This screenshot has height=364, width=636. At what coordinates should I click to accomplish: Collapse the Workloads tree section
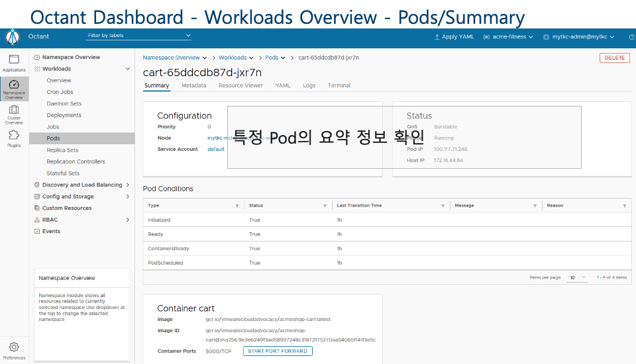point(128,69)
